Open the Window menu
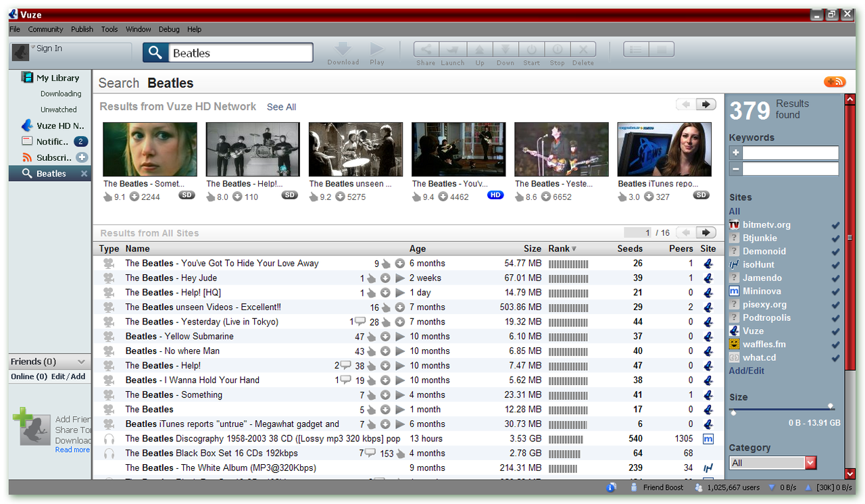865x504 pixels. [139, 29]
